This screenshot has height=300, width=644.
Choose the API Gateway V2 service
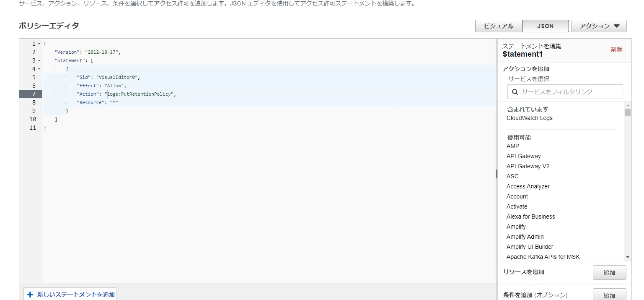(528, 166)
